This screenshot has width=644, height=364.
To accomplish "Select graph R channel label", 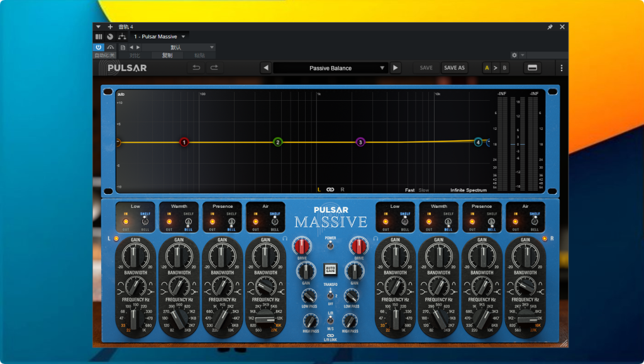I will point(342,190).
